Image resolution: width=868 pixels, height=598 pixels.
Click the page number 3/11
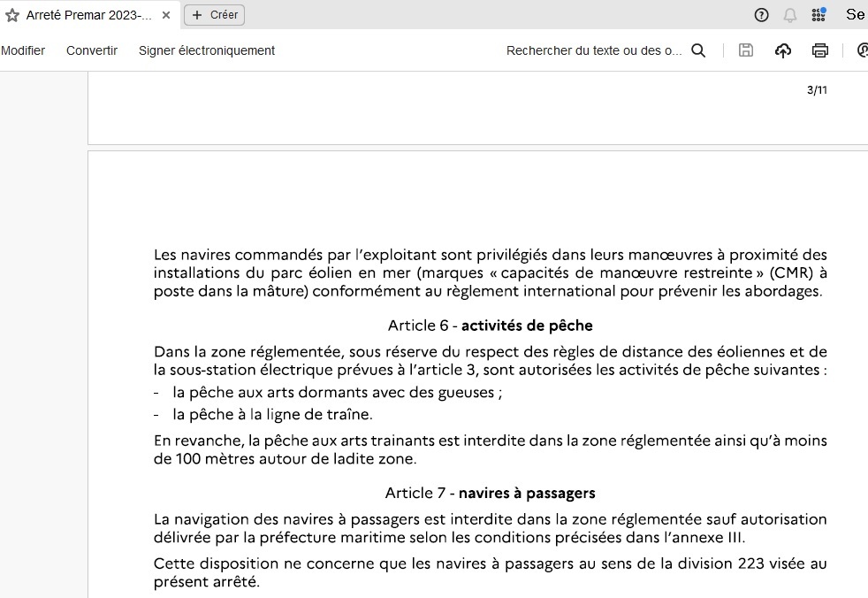click(817, 89)
